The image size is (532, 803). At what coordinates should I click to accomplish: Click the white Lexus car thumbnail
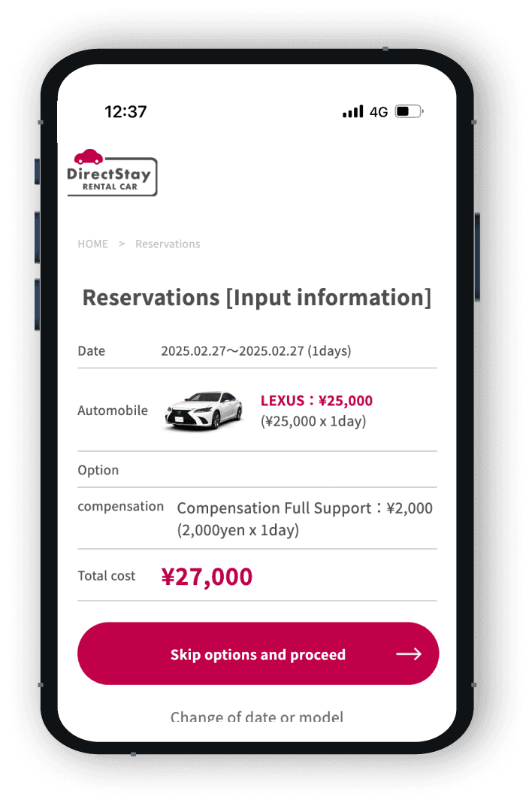pos(204,411)
